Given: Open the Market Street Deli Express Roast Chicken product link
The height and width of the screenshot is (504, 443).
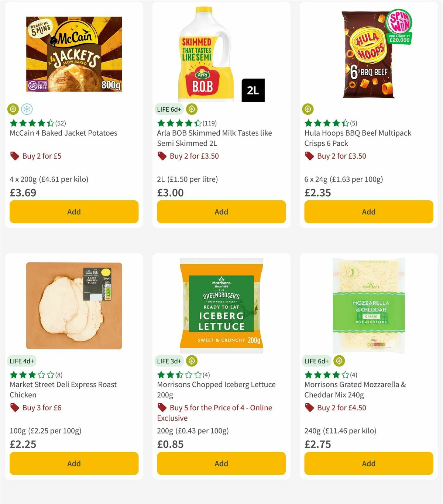Looking at the screenshot, I should pyautogui.click(x=63, y=390).
